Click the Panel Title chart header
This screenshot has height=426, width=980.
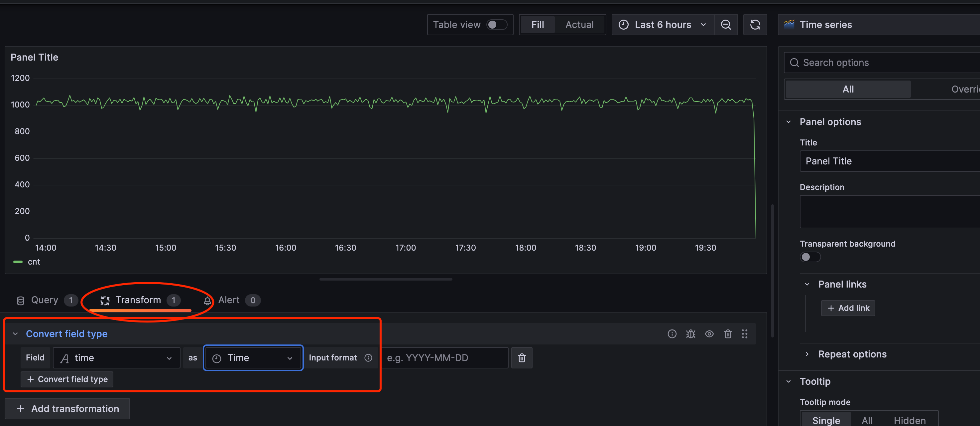click(x=34, y=57)
